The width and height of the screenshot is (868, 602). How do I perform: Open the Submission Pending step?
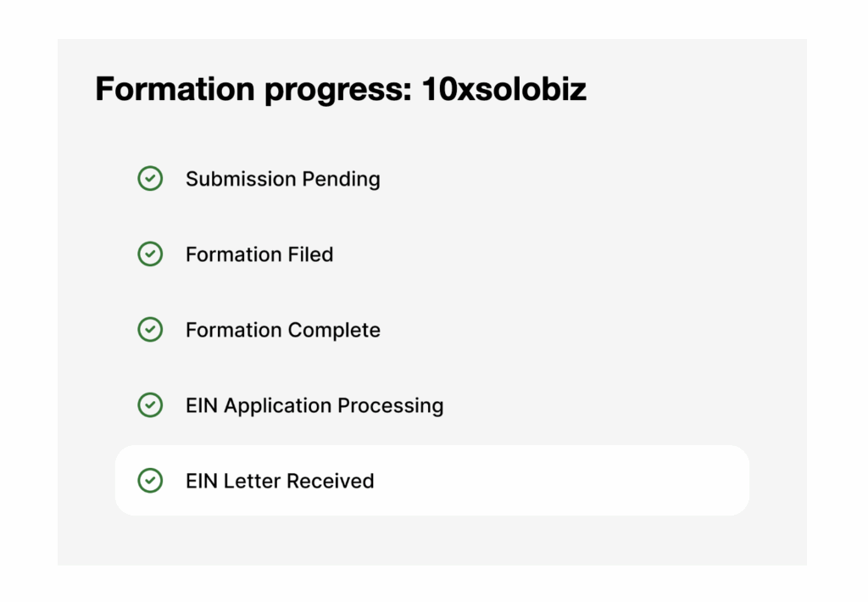[282, 180]
